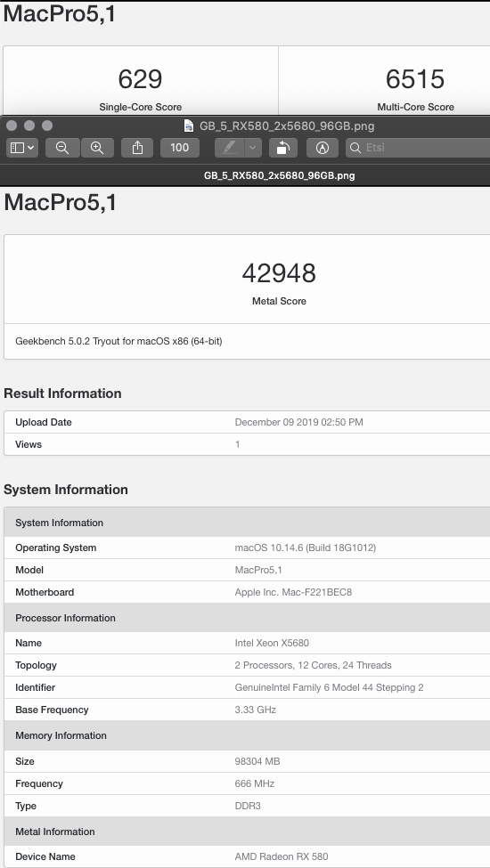This screenshot has height=868, width=490.
Task: Click the Multi-Core Score label
Action: pyautogui.click(x=415, y=107)
